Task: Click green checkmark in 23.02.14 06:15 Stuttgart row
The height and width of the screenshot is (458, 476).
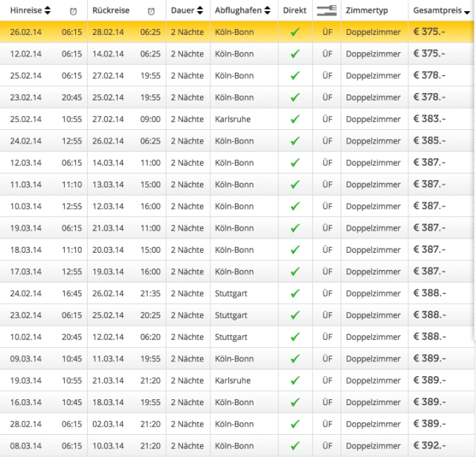Action: (295, 315)
